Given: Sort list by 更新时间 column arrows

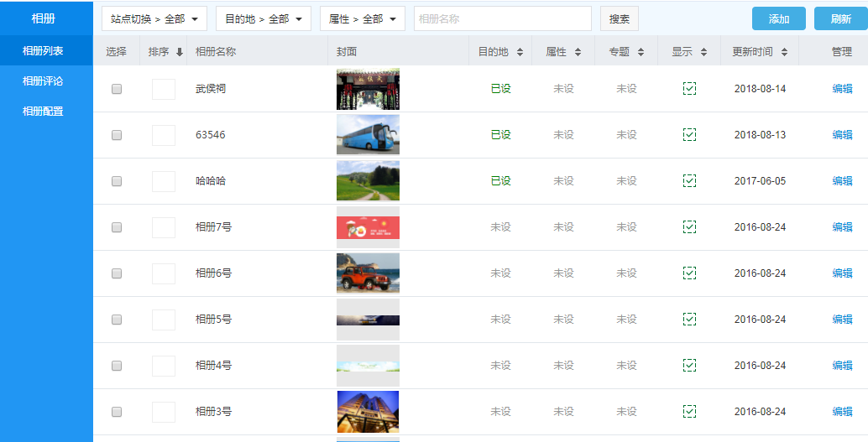Looking at the screenshot, I should click(784, 52).
